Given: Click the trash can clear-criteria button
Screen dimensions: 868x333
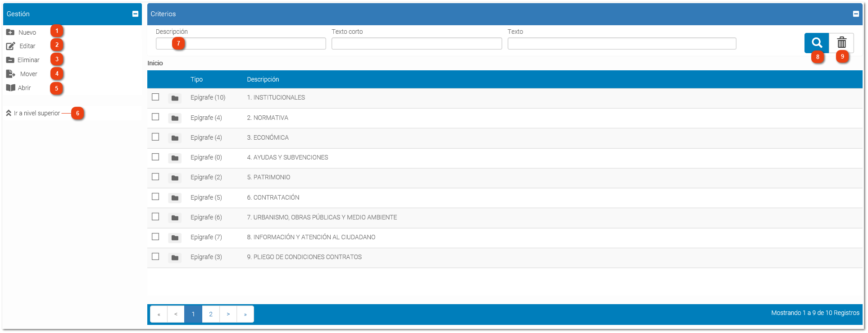Looking at the screenshot, I should [841, 43].
